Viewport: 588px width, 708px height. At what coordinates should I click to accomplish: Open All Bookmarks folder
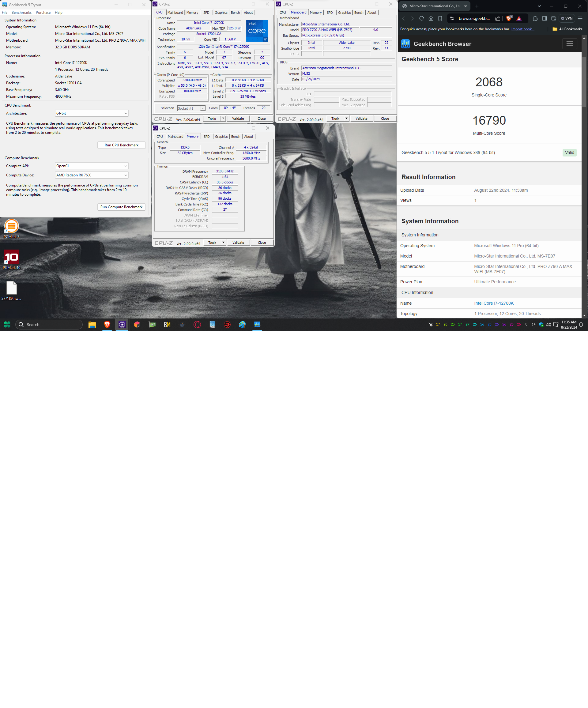567,29
